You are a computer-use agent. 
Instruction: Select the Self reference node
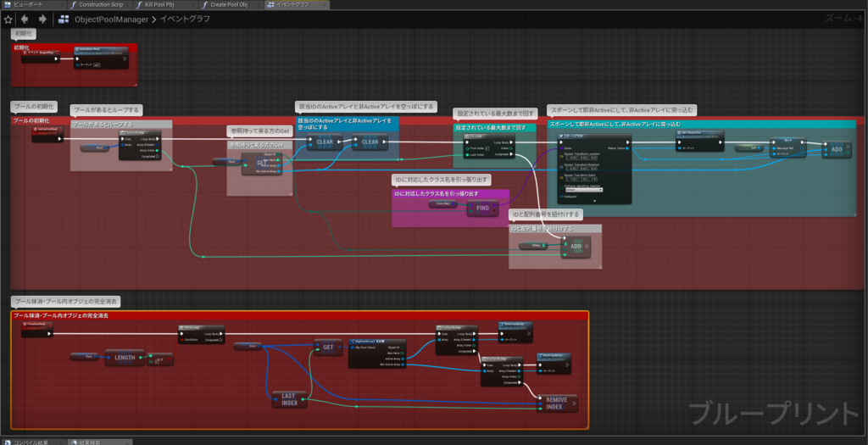point(748,147)
